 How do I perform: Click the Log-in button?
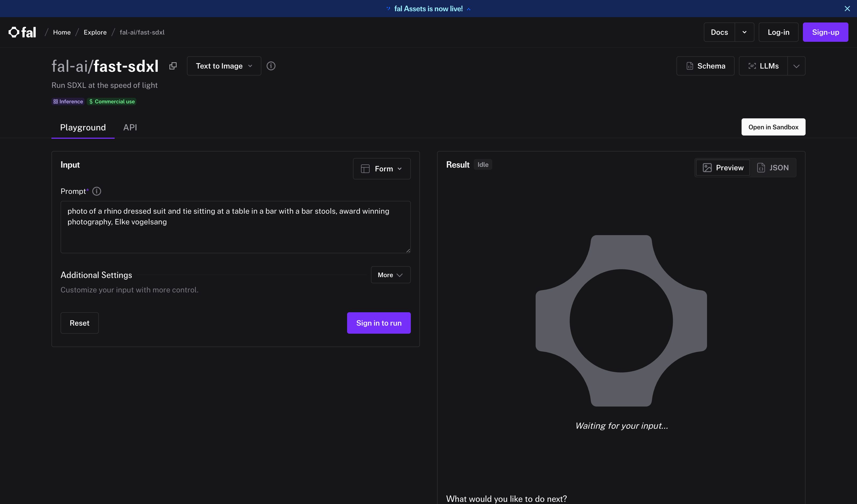[779, 32]
